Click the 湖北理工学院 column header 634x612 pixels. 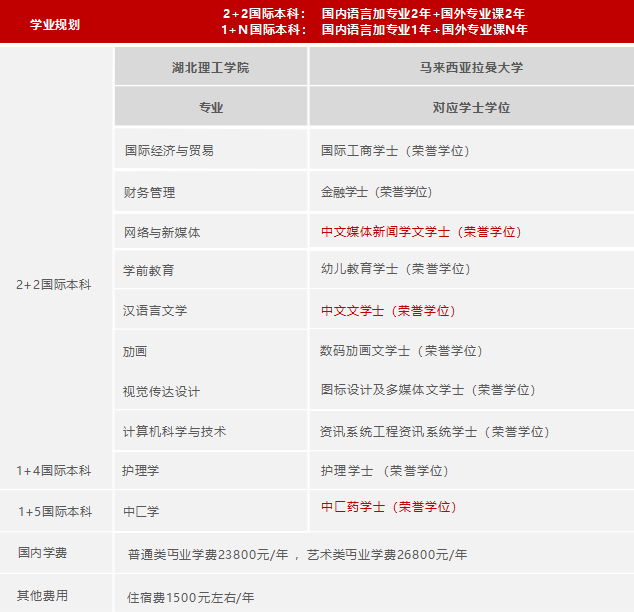[211, 68]
